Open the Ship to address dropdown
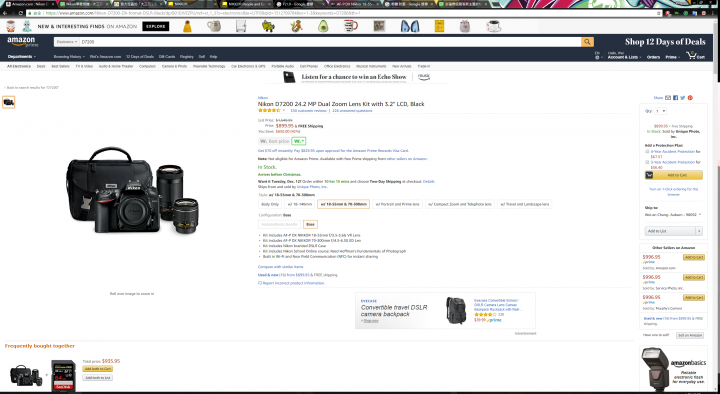The image size is (720, 394). (x=673, y=214)
